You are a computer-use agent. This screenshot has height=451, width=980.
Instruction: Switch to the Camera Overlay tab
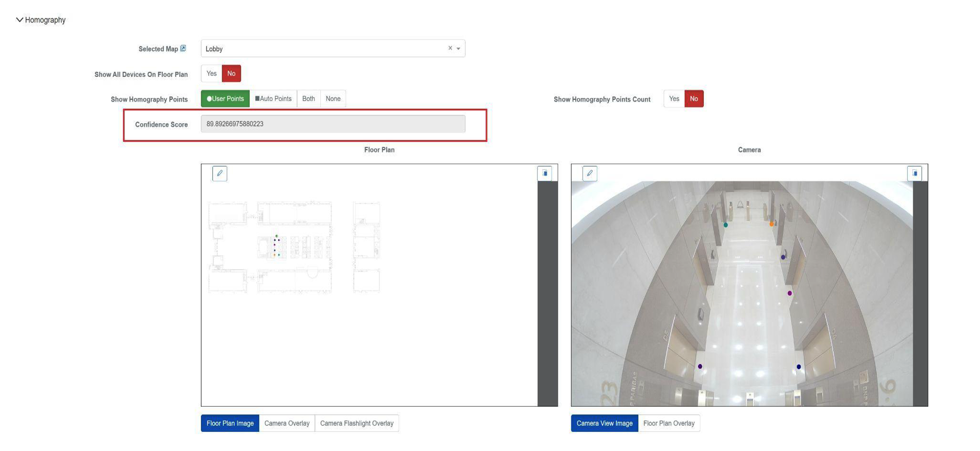pos(287,423)
